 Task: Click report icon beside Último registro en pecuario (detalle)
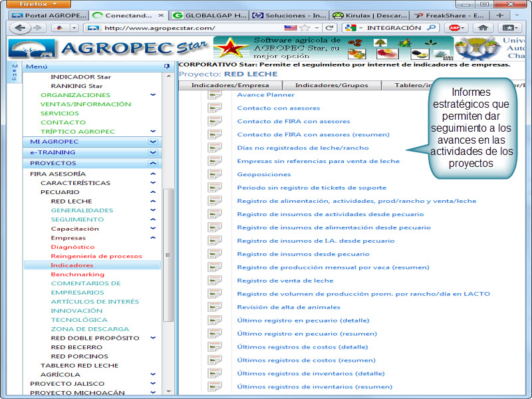pos(214,321)
